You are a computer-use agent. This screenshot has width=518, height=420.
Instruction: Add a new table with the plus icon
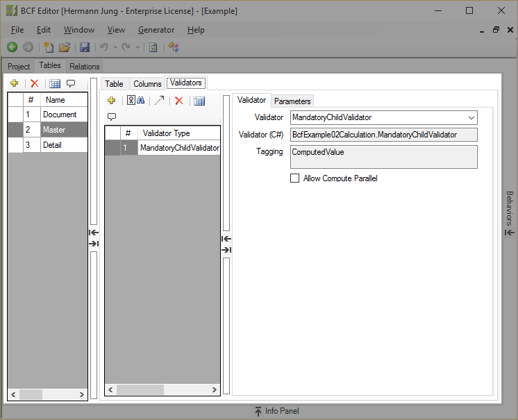point(14,83)
